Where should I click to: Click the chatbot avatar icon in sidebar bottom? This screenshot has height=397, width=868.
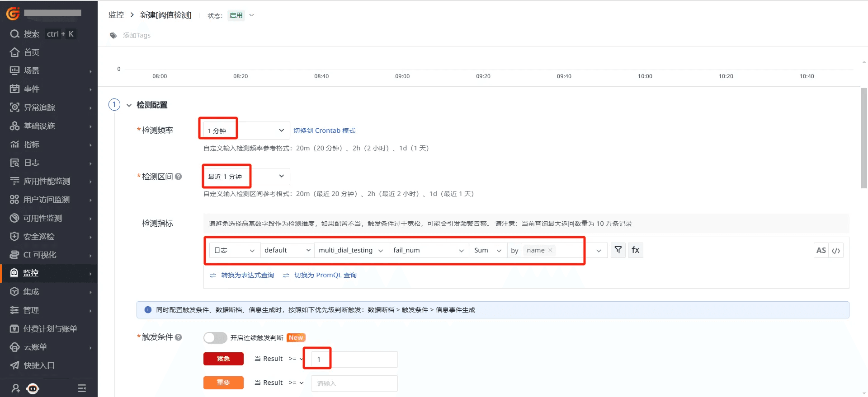pos(33,388)
